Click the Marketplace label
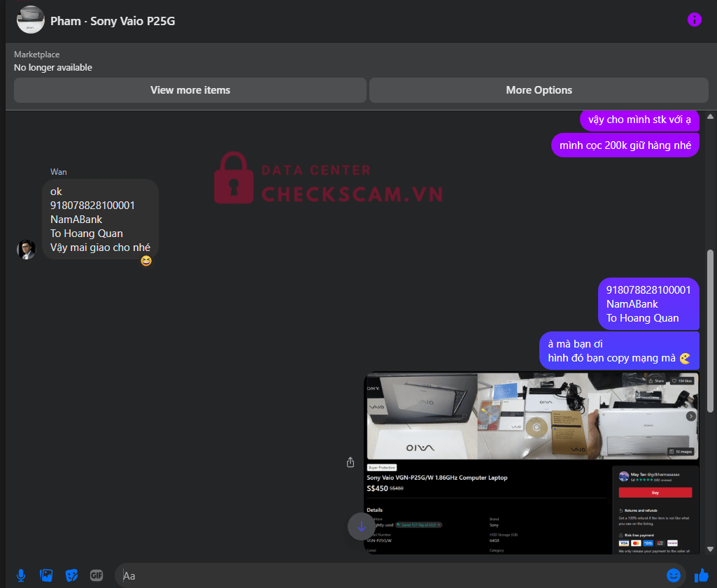This screenshot has width=717, height=588. click(36, 55)
